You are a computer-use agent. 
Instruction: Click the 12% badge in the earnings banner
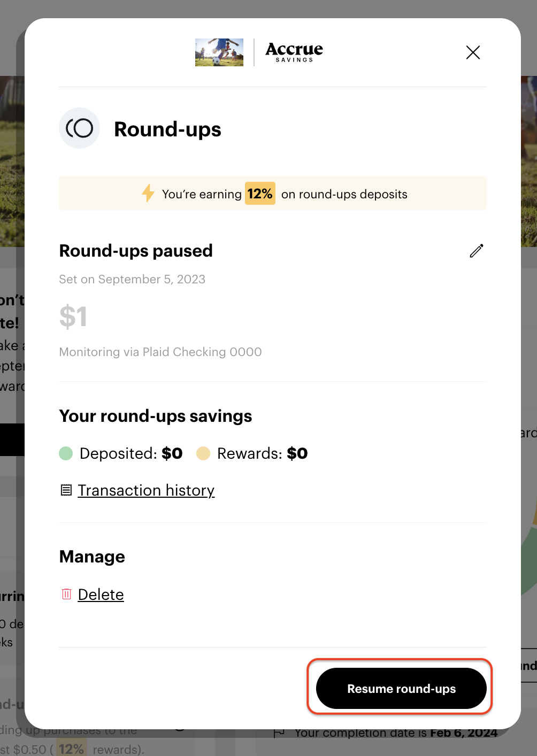(x=260, y=194)
